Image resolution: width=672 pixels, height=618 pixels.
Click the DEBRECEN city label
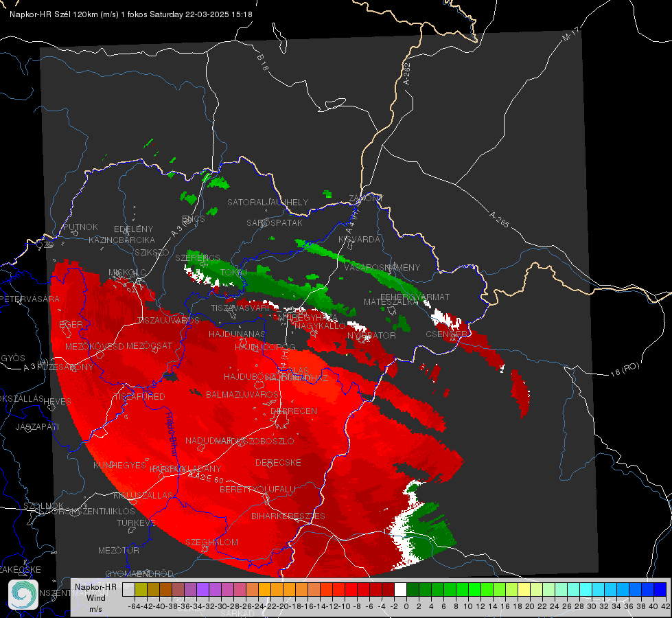tap(294, 411)
